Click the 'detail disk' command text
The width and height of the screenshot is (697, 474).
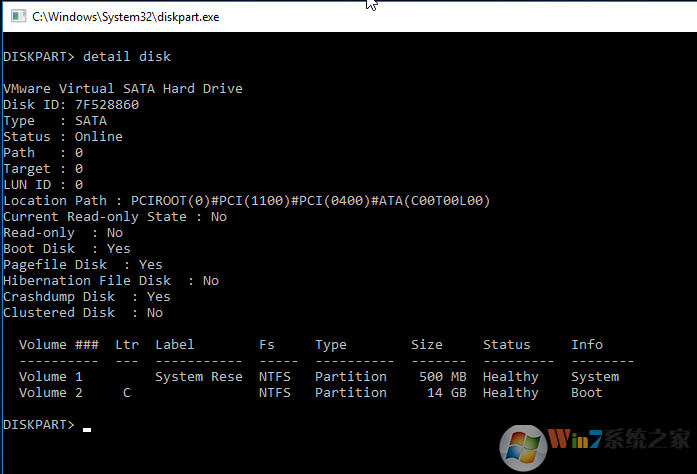127,56
